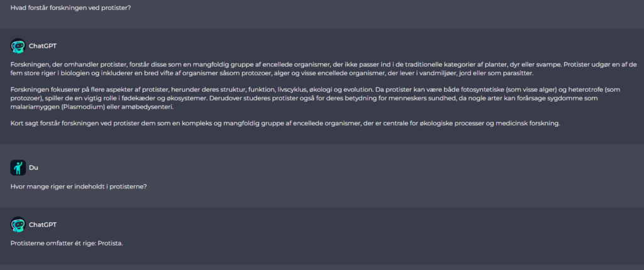Click the first "ChatGPT" sender name
644x270 pixels.
click(43, 46)
